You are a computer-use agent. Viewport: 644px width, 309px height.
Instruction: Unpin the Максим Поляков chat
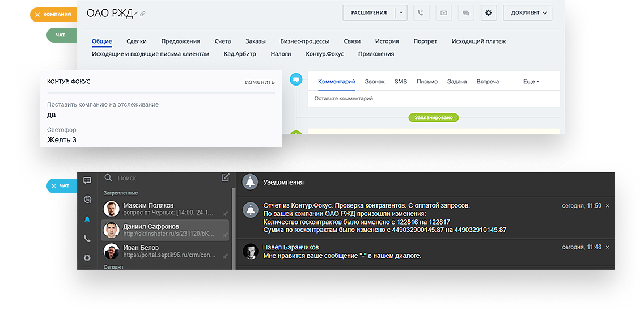(225, 213)
